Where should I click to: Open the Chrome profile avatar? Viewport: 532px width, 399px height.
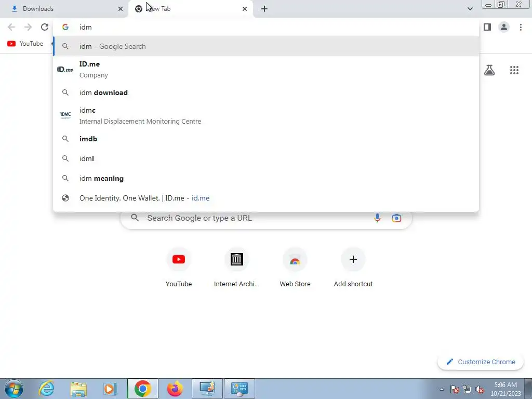[504, 27]
